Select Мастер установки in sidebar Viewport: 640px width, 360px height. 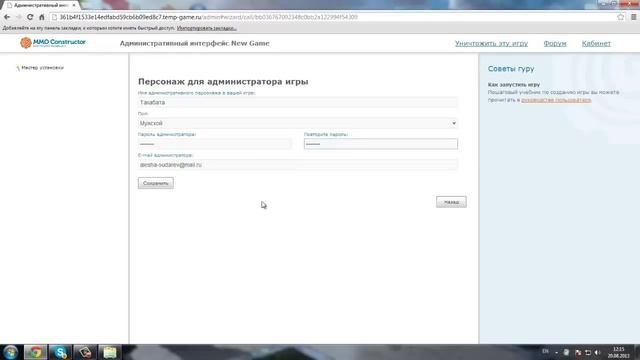[x=42, y=68]
